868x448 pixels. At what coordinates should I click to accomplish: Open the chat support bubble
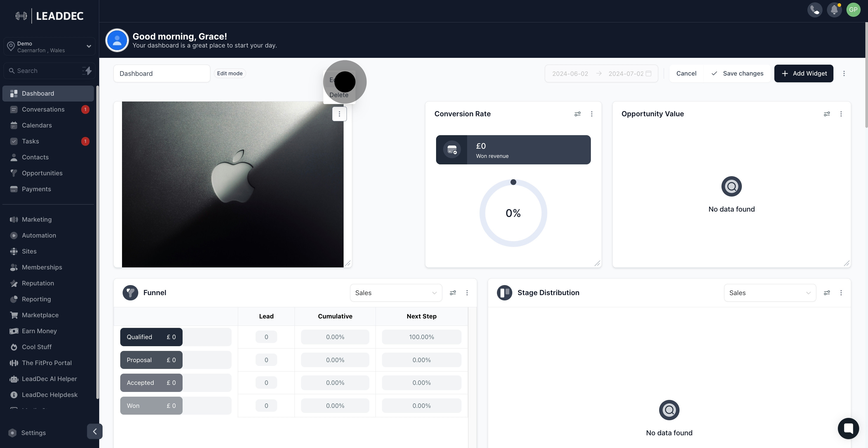[x=848, y=429]
